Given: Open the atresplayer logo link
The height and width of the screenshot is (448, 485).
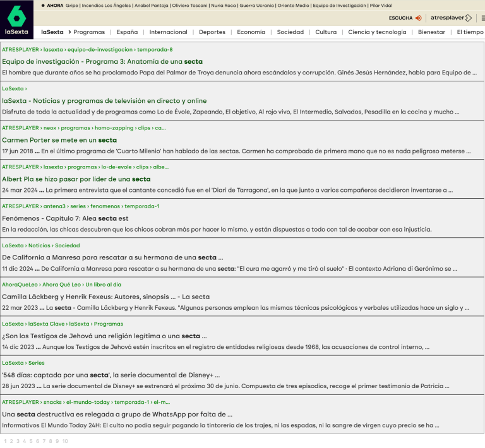Looking at the screenshot, I should [x=451, y=18].
